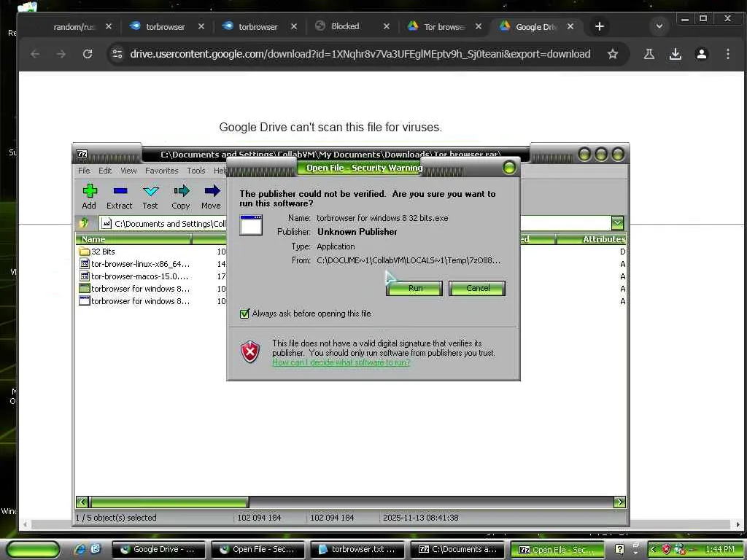Open the 7-Zip View menu

(x=128, y=171)
